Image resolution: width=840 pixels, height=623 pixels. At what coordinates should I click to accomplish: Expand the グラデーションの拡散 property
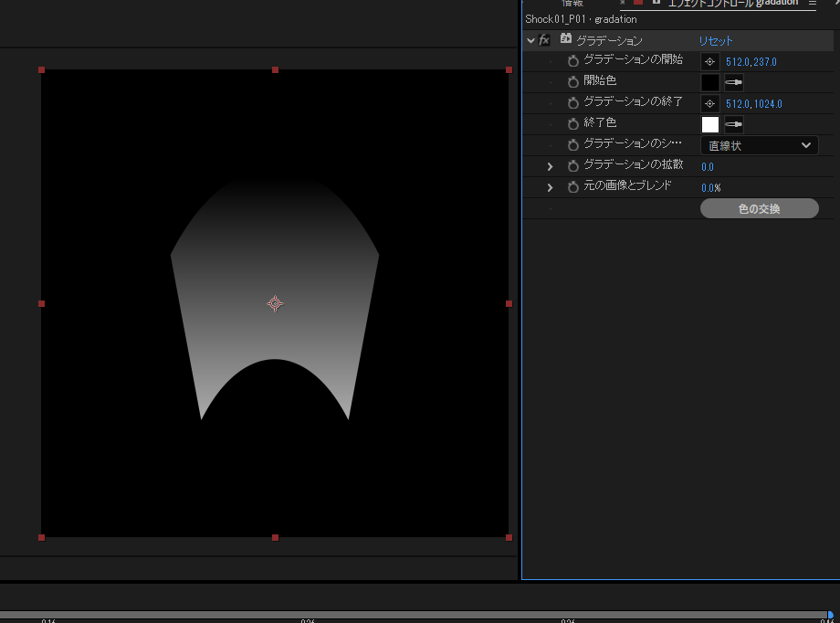[550, 166]
